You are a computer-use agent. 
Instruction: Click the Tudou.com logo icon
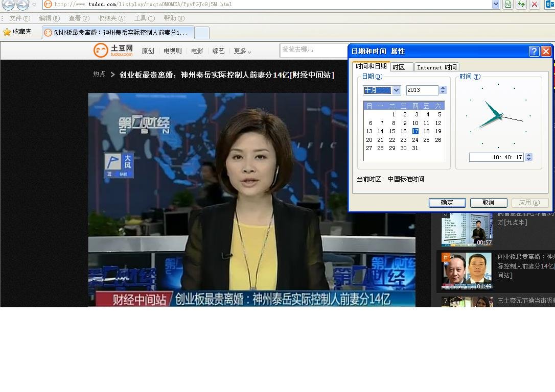click(100, 50)
